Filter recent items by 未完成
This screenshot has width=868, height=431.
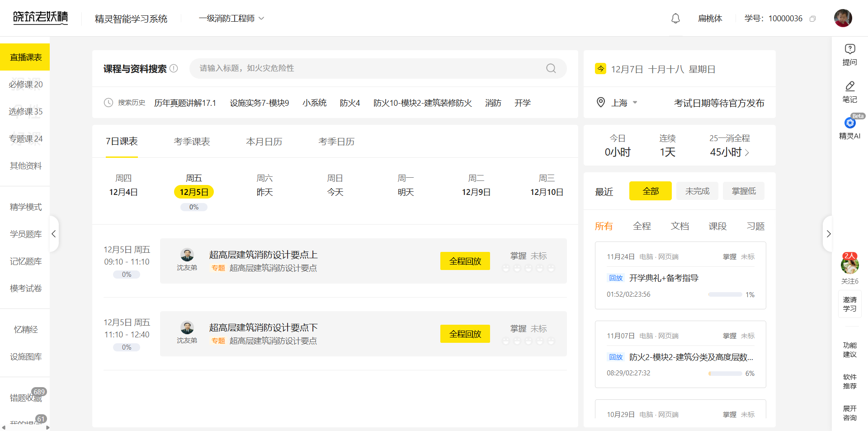click(x=698, y=191)
